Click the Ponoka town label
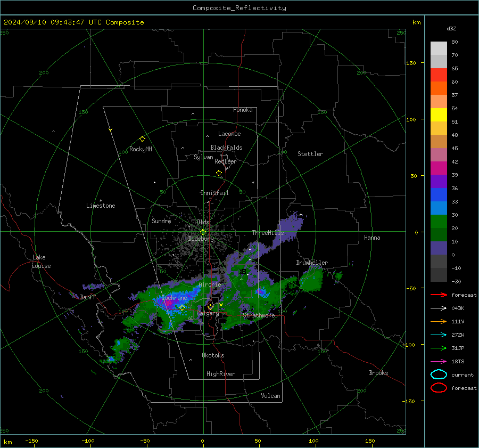 (243, 110)
